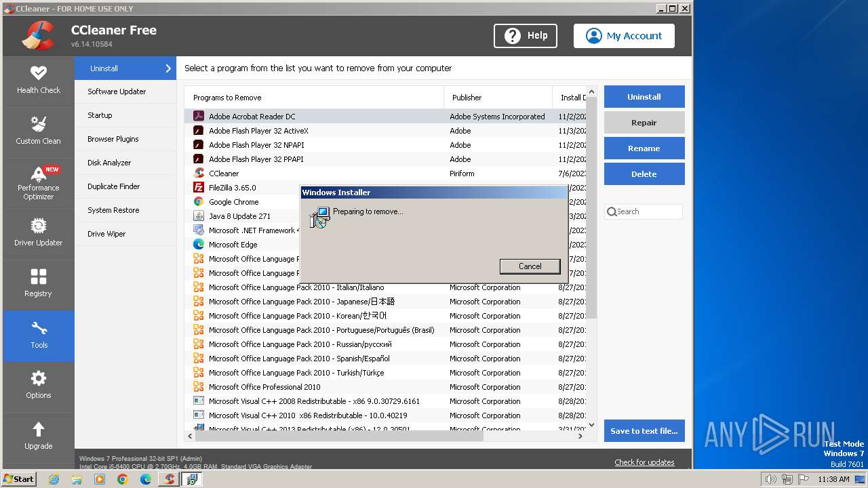Open the Startup tool
Image resolution: width=868 pixels, height=488 pixels.
(x=125, y=115)
